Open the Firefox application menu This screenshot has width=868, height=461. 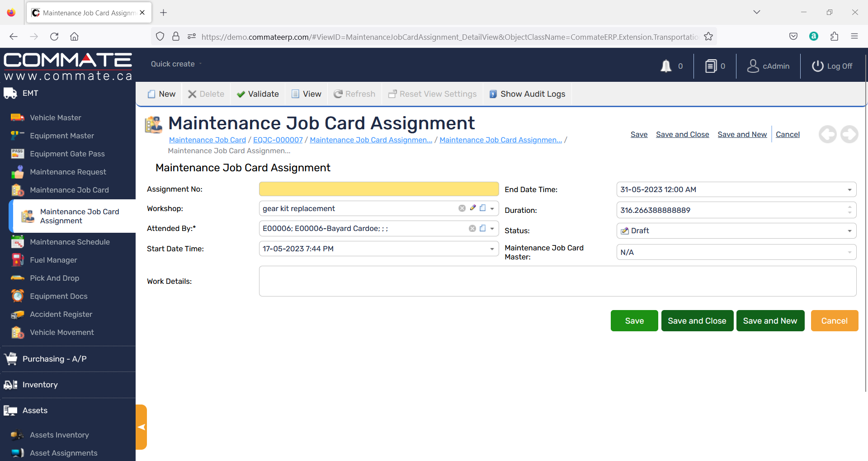854,37
